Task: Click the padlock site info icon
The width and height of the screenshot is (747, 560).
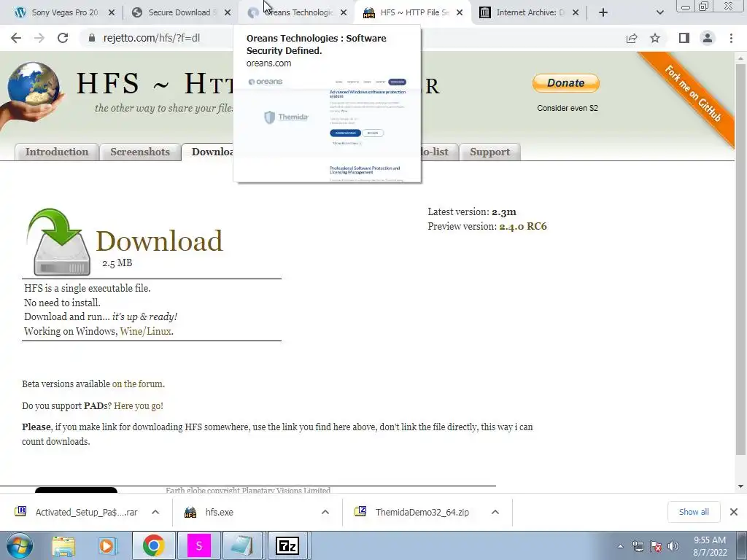Action: pos(91,38)
